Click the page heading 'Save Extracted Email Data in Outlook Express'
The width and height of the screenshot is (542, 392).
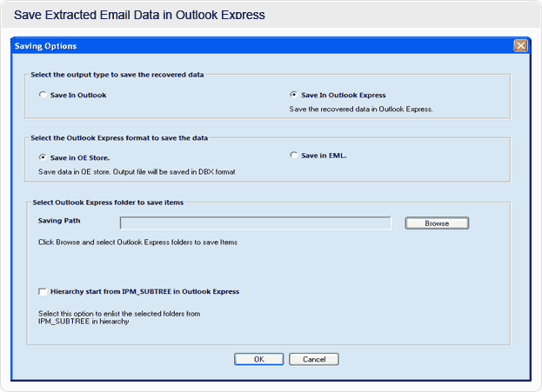[139, 15]
